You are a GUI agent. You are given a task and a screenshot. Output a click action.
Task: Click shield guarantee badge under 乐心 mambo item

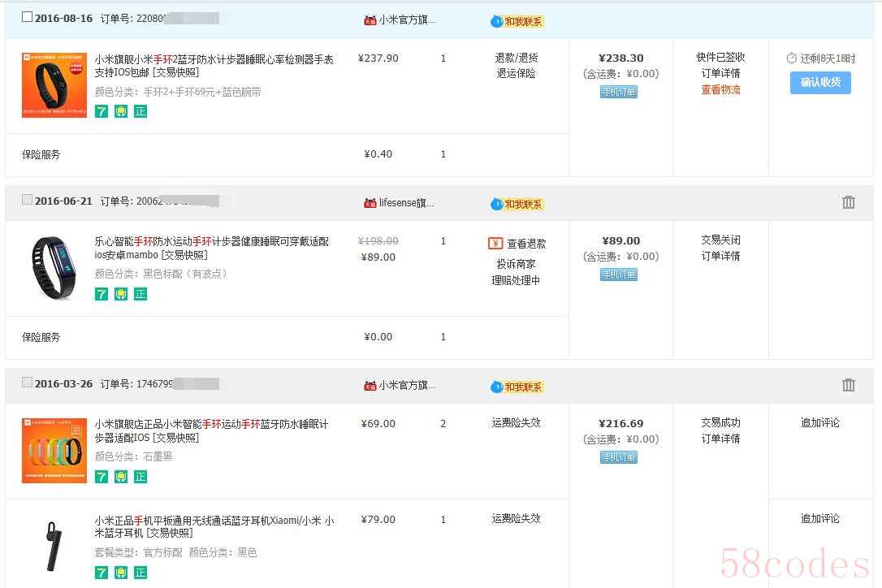pos(121,294)
